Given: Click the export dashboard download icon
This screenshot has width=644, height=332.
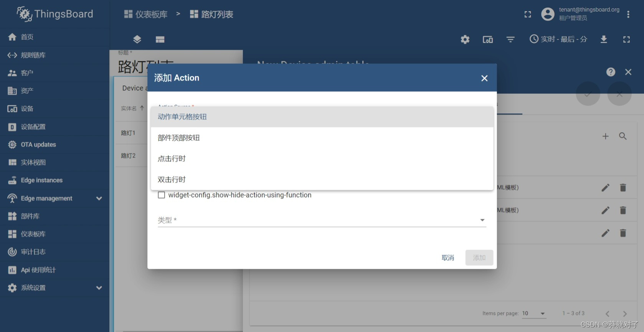Looking at the screenshot, I should click(603, 39).
